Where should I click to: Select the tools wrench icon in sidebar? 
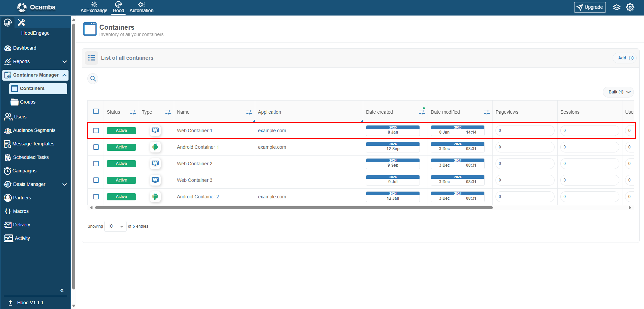(x=21, y=23)
